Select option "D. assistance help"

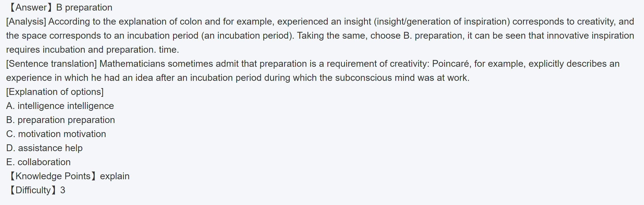[x=44, y=148]
